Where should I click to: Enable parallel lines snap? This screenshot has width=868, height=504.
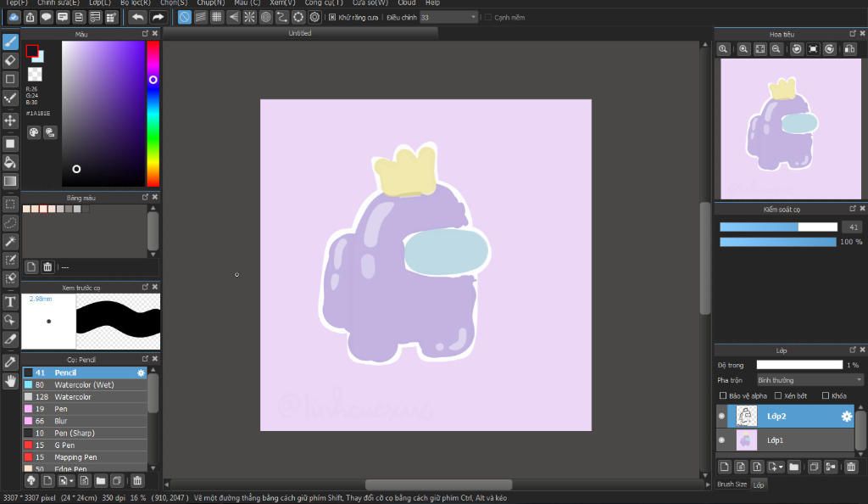(x=200, y=17)
